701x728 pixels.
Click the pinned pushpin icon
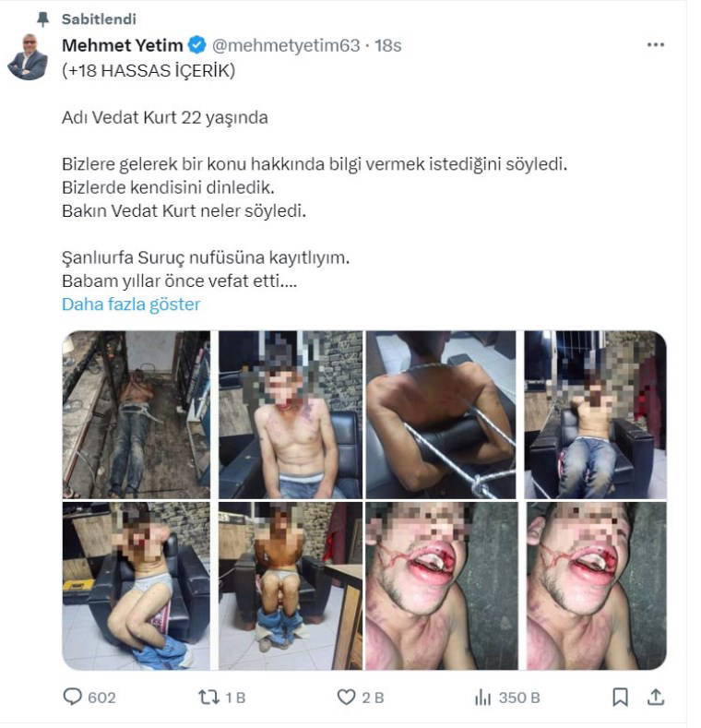click(x=43, y=18)
